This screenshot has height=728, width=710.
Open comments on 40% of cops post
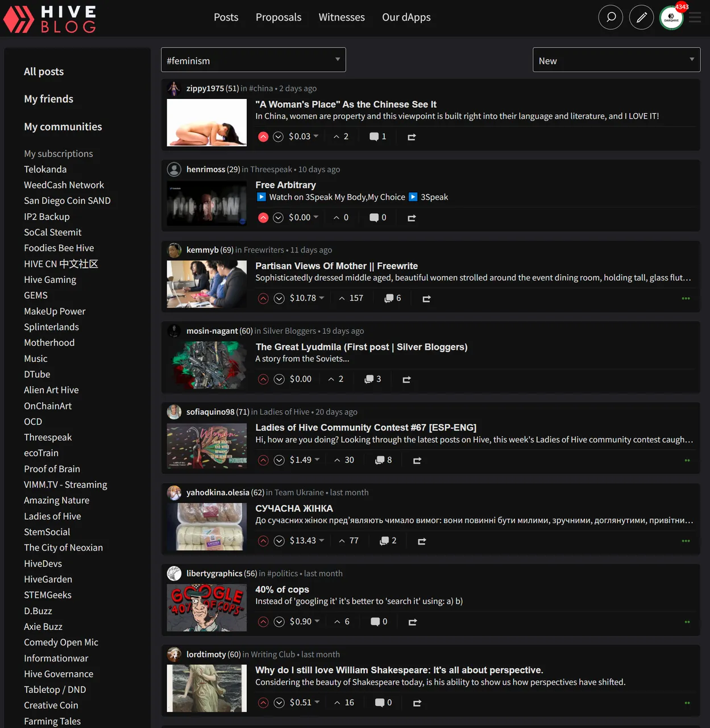point(379,622)
